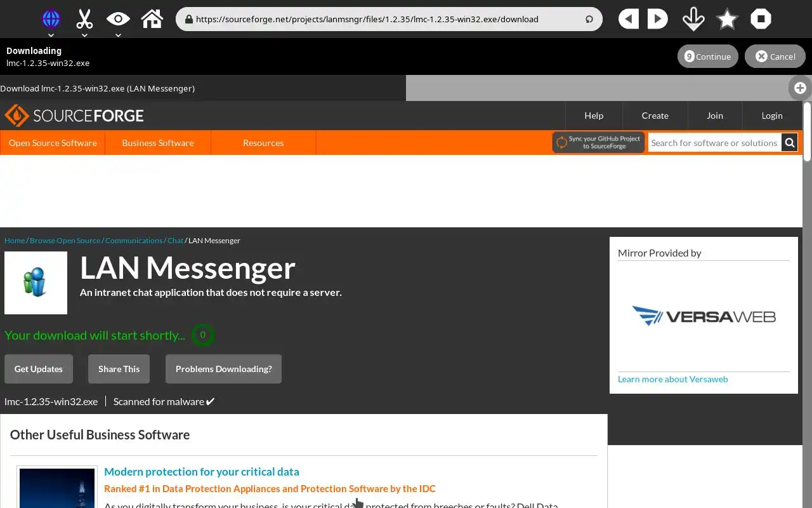The width and height of the screenshot is (812, 508).
Task: Expand dropdown arrow below scissors icon
Action: [x=84, y=35]
